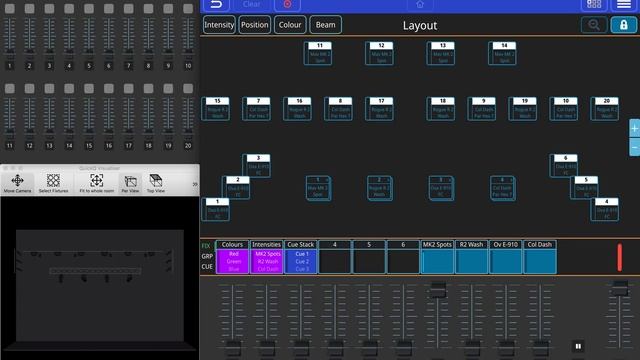The height and width of the screenshot is (360, 640).
Task: Choose Select Fixtures tool in visualiser
Action: 53,183
